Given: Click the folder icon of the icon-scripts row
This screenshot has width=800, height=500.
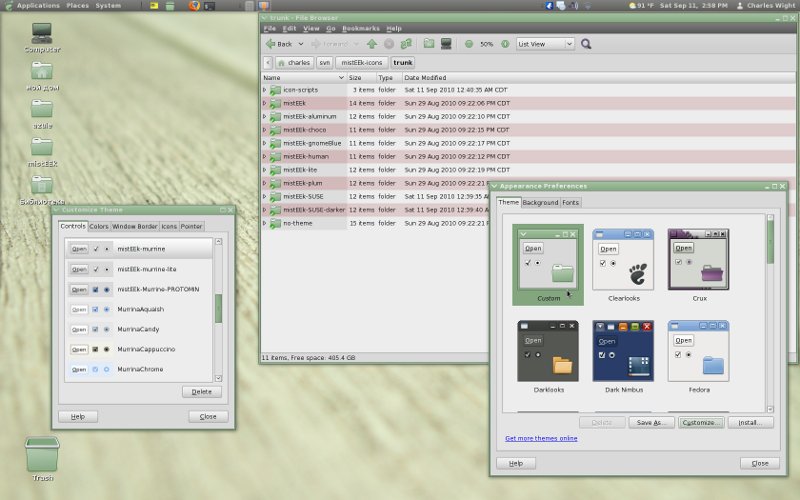Looking at the screenshot, I should [276, 90].
